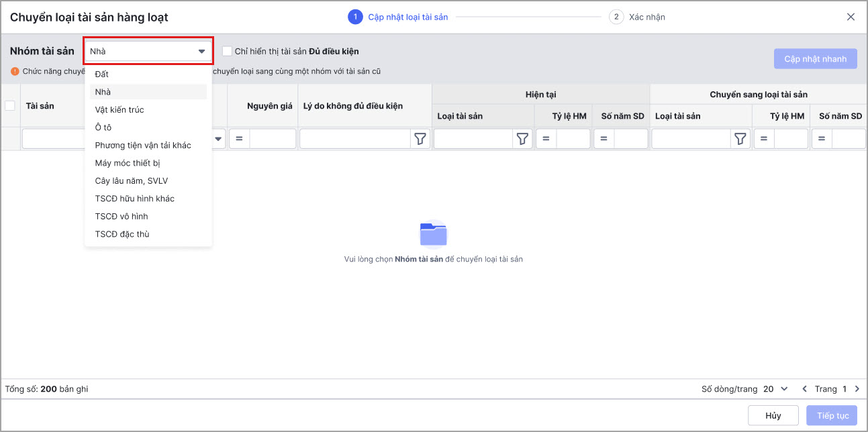Close the Chuyển loại tài sản dialog
This screenshot has width=868, height=432.
(x=851, y=17)
